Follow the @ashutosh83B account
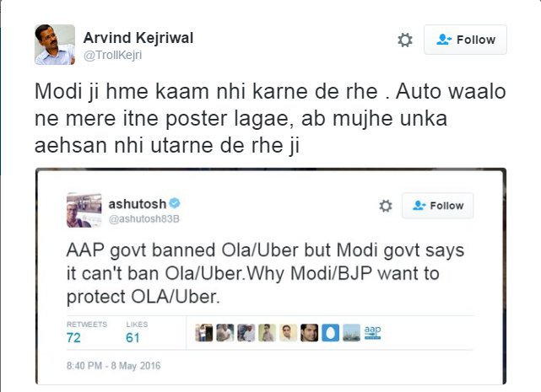 pos(437,206)
